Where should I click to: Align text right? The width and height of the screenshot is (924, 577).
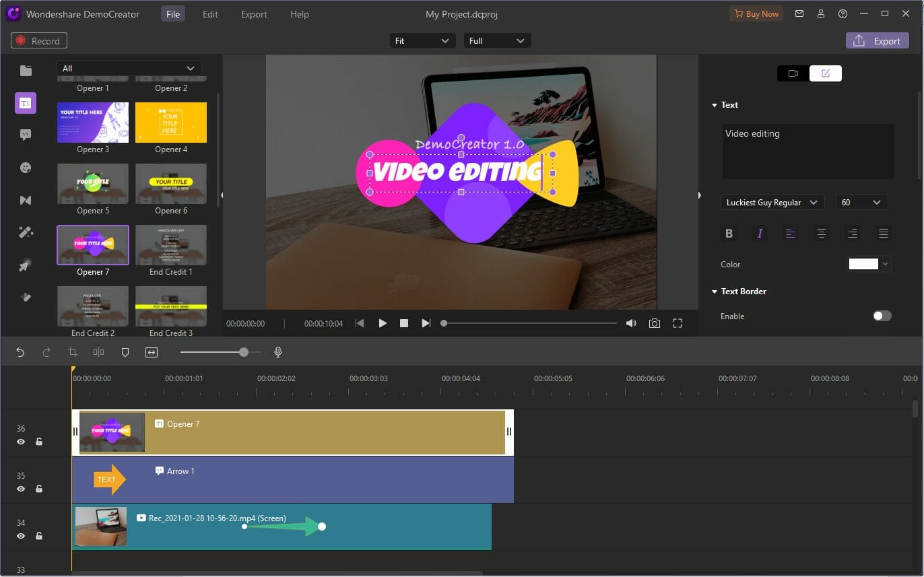(853, 234)
